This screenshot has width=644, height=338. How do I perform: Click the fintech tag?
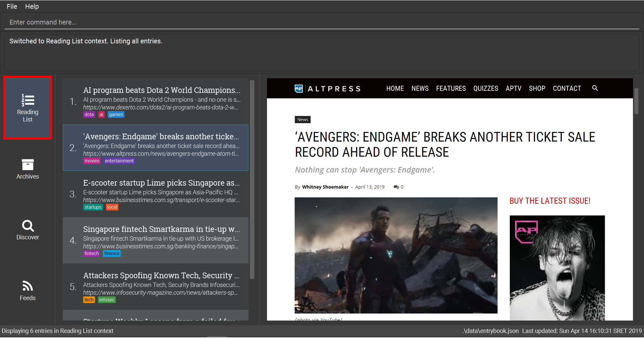tap(92, 253)
